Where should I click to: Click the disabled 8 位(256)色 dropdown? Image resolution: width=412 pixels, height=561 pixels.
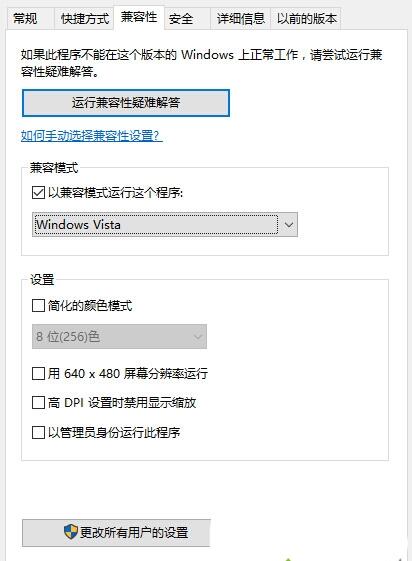119,336
